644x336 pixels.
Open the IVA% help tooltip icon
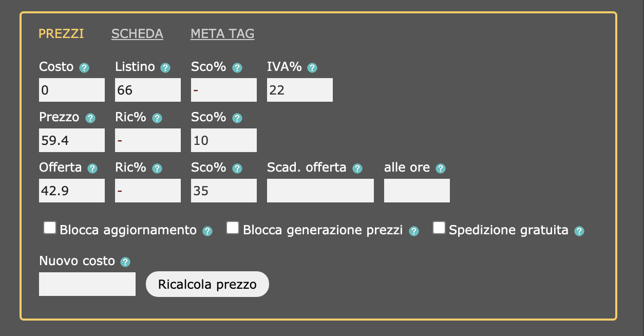(x=312, y=68)
